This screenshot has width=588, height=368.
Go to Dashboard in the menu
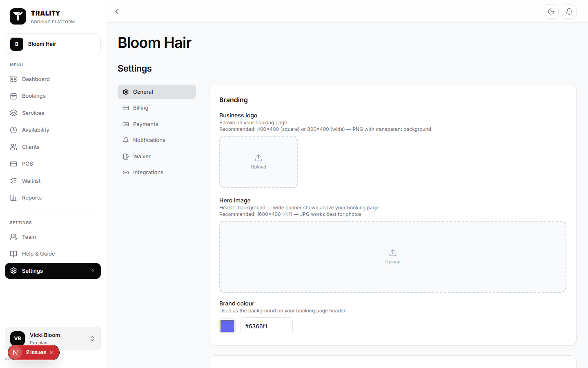coord(53,79)
